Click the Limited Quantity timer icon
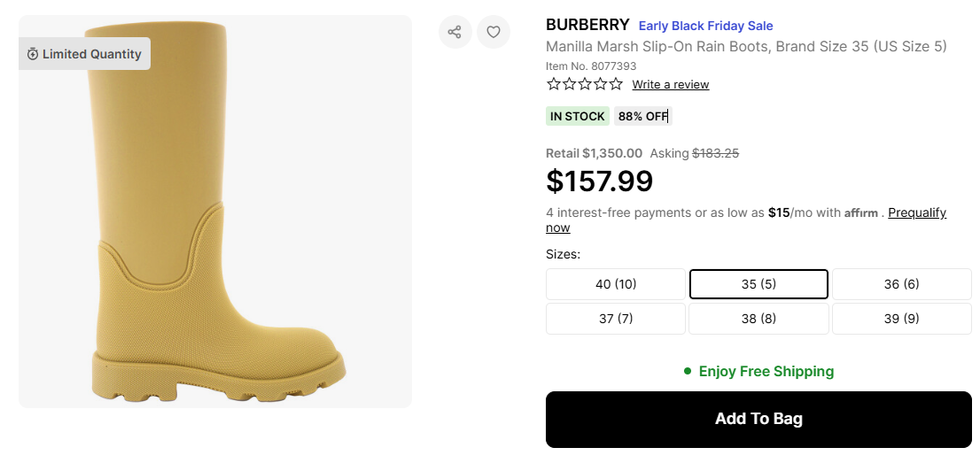 pos(33,54)
